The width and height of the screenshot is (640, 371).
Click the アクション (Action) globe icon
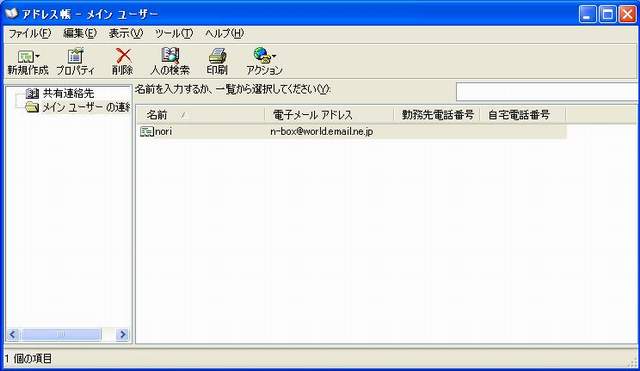click(x=261, y=56)
